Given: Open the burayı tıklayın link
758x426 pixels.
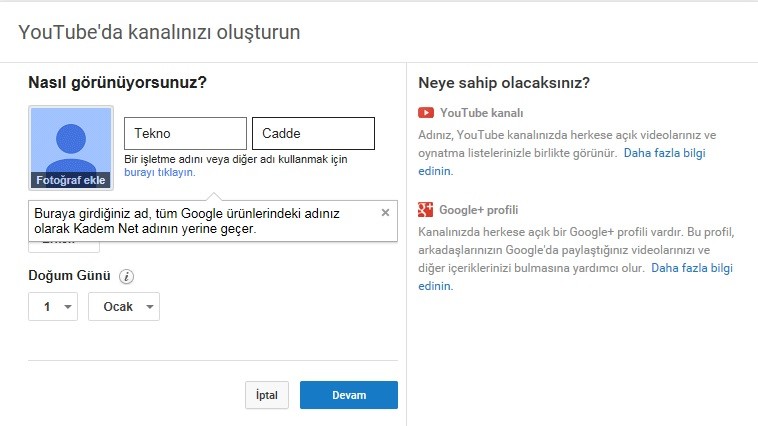Looking at the screenshot, I should click(x=160, y=172).
